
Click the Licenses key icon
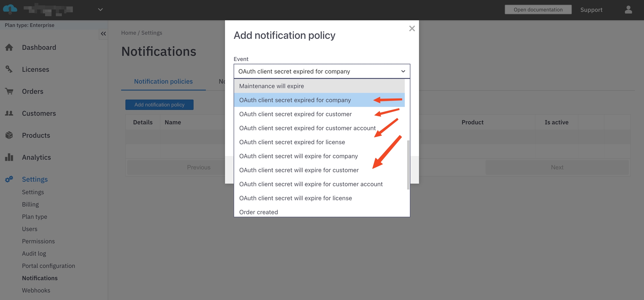9,69
